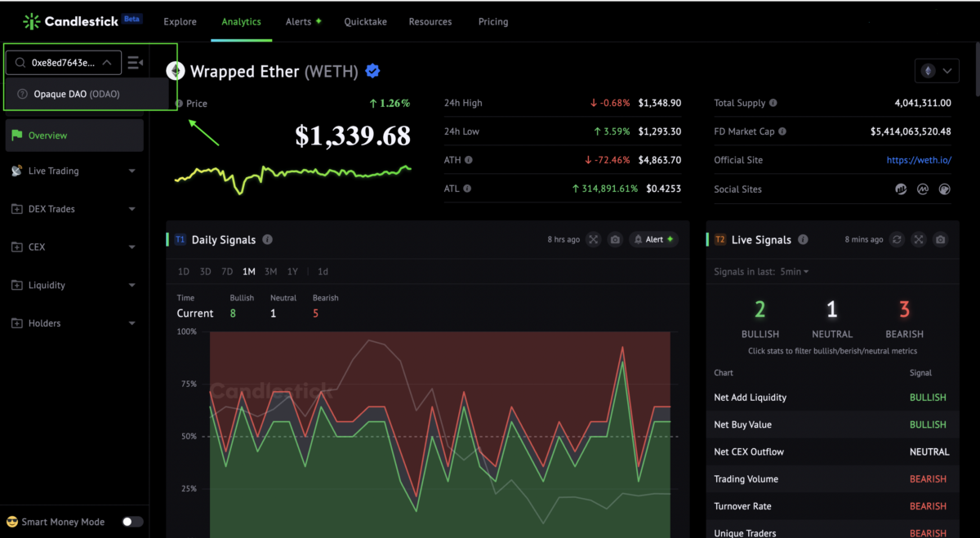This screenshot has width=980, height=538.
Task: Click the Net Buy Value row
Action: 831,425
